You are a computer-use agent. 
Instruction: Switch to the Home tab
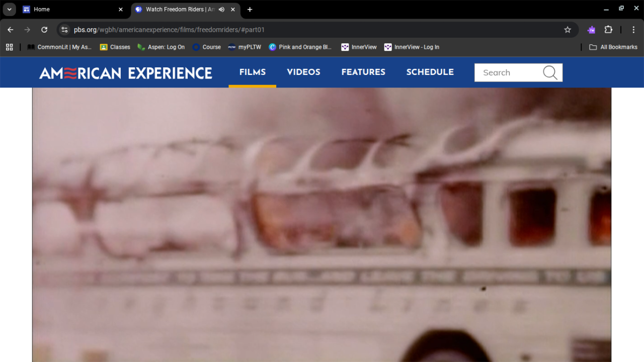coord(73,10)
